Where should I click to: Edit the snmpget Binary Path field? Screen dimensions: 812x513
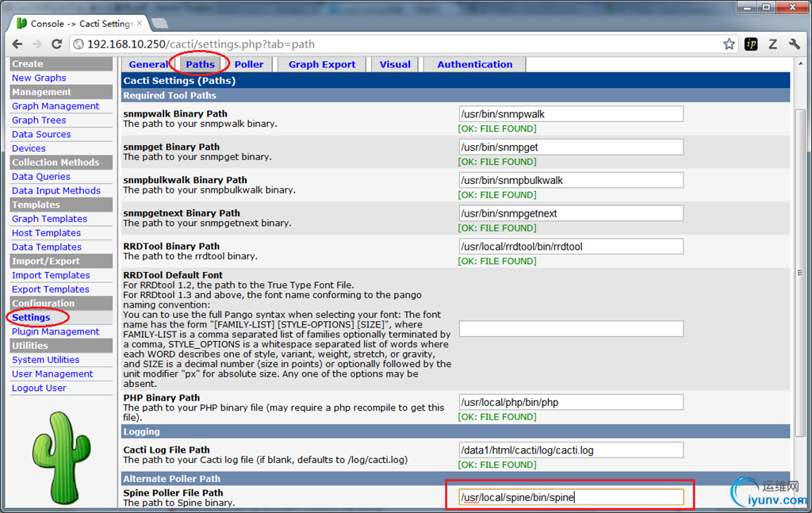click(571, 147)
